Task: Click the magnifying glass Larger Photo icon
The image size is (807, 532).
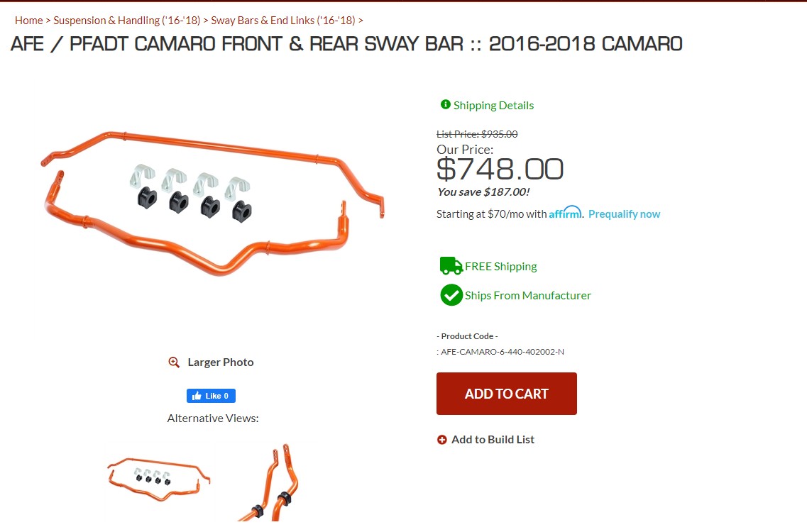Action: point(174,362)
